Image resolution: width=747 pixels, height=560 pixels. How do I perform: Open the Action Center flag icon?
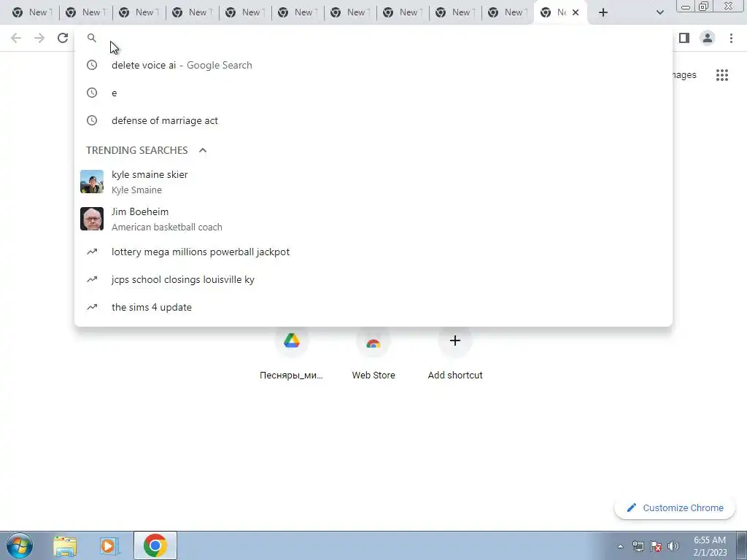click(656, 546)
